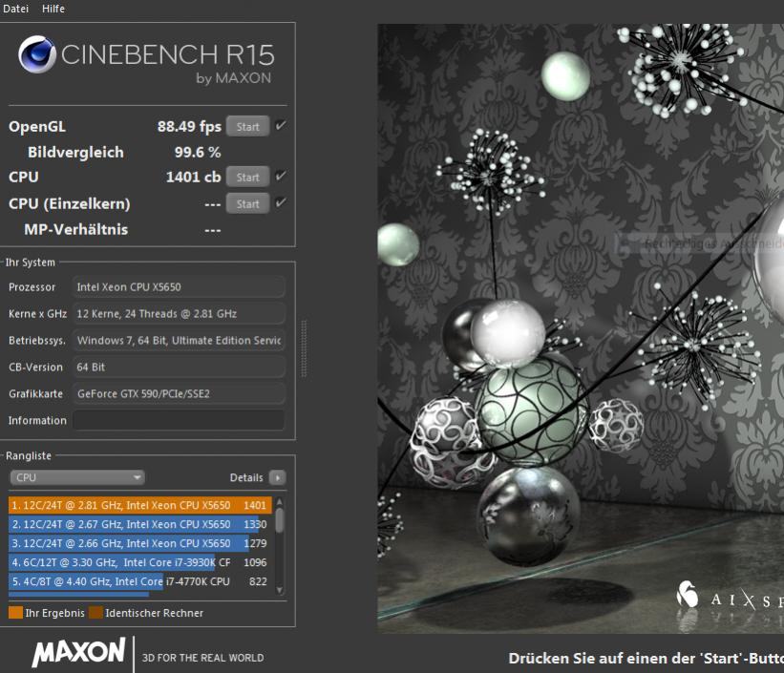Click the Kerne x GHz field
Image resolution: width=784 pixels, height=673 pixels.
179,313
